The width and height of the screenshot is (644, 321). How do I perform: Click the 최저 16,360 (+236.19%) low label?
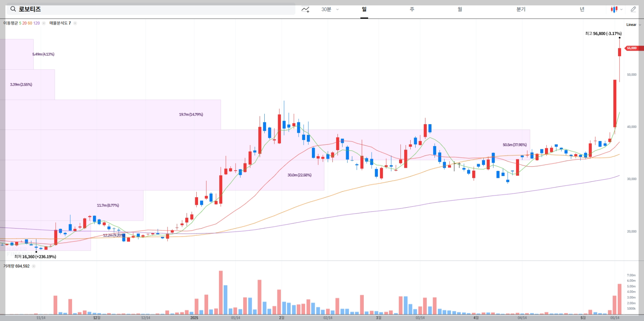click(35, 257)
